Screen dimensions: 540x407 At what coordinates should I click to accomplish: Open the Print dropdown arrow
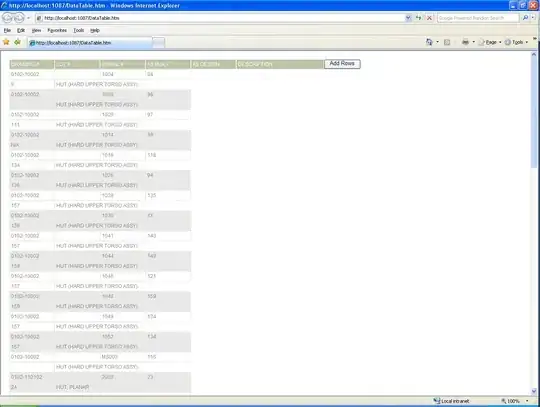coord(474,42)
